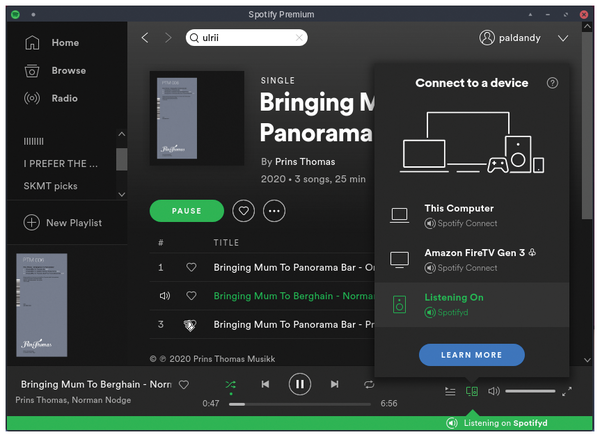Click the FireTV screen icon
600x437 pixels.
[399, 260]
